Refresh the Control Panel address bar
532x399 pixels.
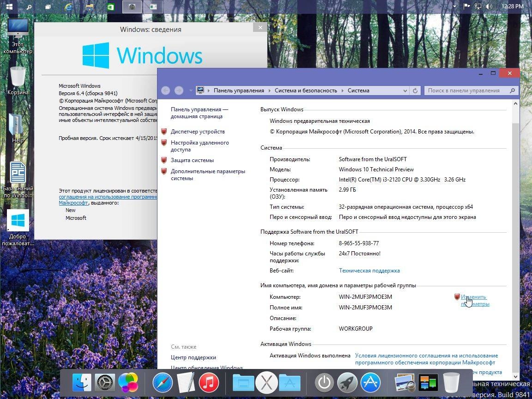[415, 91]
